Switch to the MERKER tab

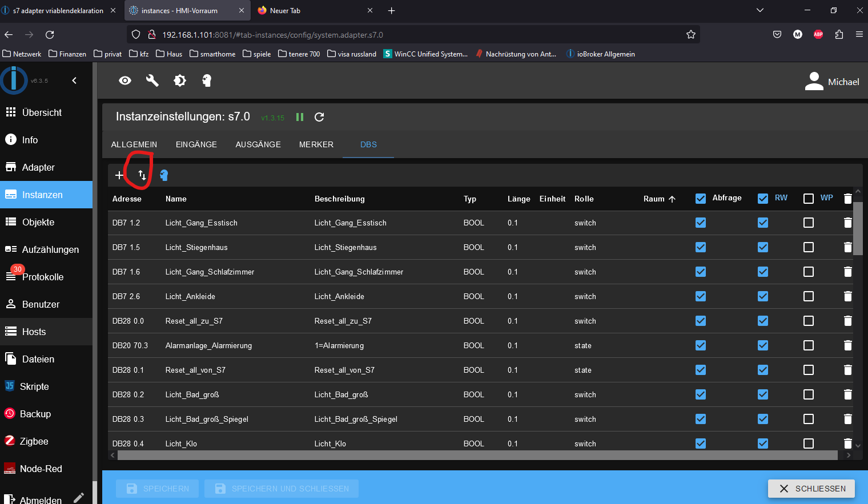(x=316, y=144)
